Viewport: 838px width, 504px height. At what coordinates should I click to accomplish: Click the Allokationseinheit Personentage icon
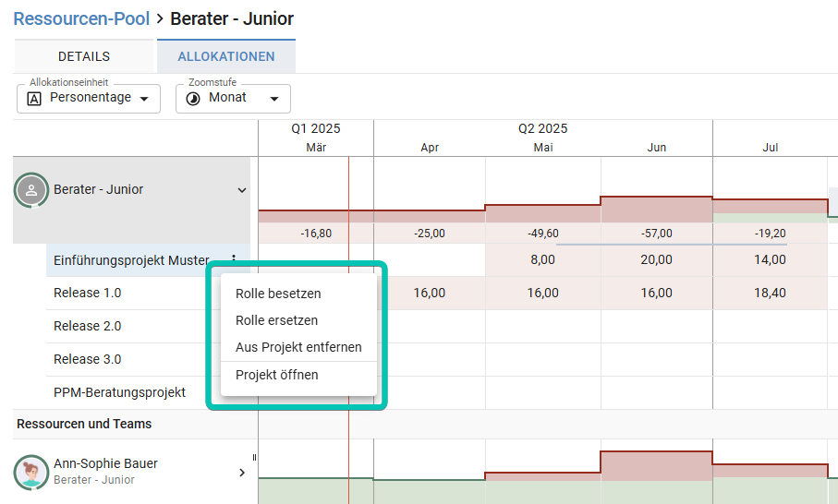(x=34, y=98)
